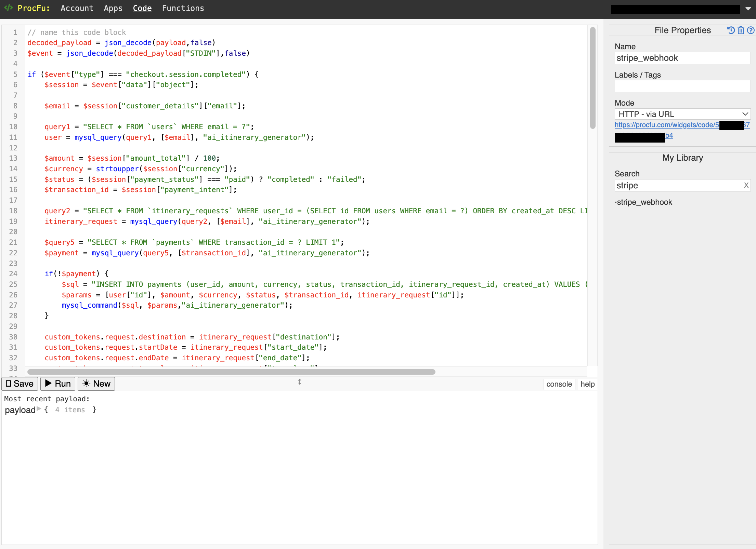This screenshot has height=549, width=756.
Task: Click the File Properties panel header
Action: [x=682, y=30]
